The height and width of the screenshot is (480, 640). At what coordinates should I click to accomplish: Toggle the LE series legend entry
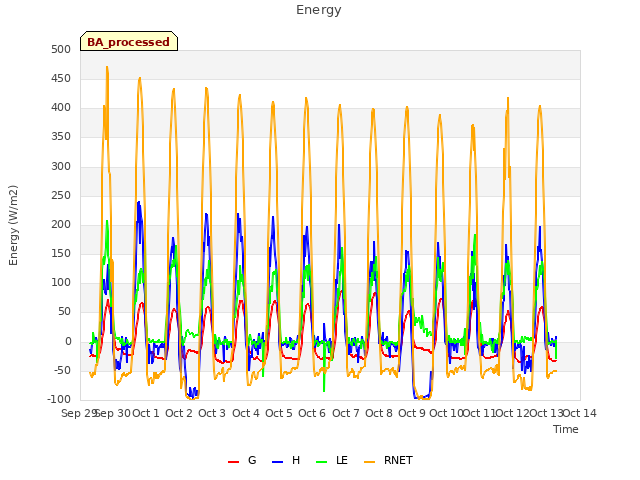click(x=332, y=460)
